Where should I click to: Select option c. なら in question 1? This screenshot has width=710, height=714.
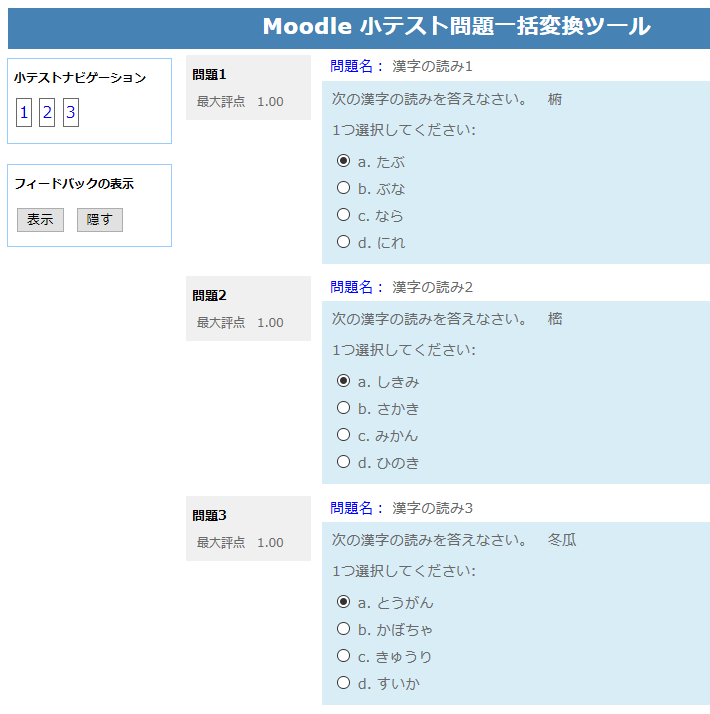click(x=343, y=214)
